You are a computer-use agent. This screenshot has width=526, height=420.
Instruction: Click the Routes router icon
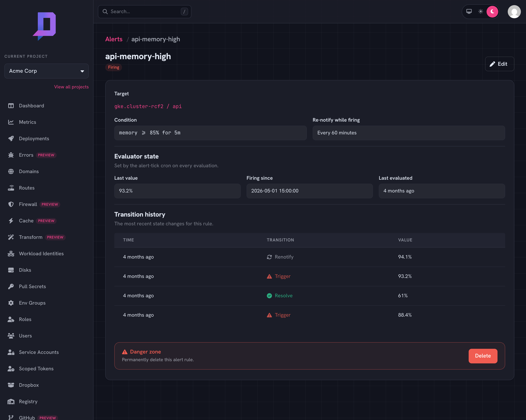(11, 188)
